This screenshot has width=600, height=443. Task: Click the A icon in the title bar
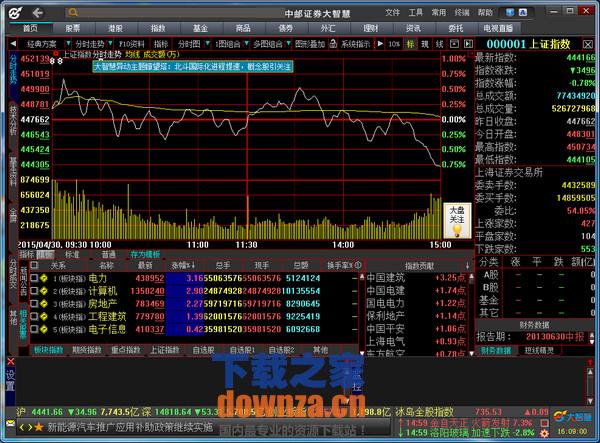pos(523,12)
